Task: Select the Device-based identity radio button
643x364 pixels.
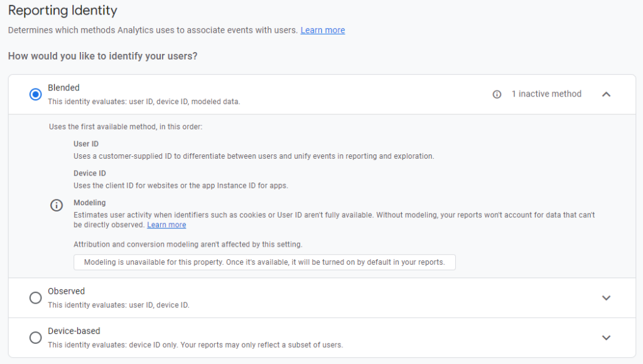Action: (36, 338)
